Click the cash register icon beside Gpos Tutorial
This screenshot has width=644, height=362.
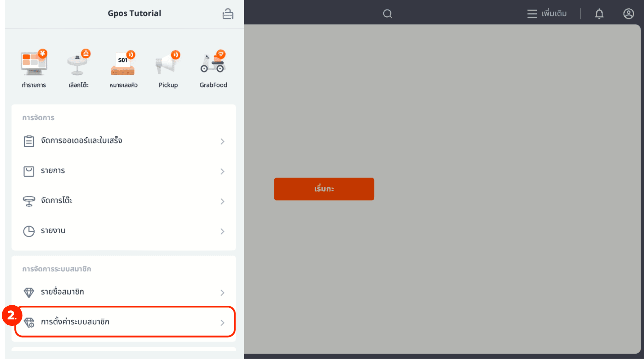click(228, 14)
